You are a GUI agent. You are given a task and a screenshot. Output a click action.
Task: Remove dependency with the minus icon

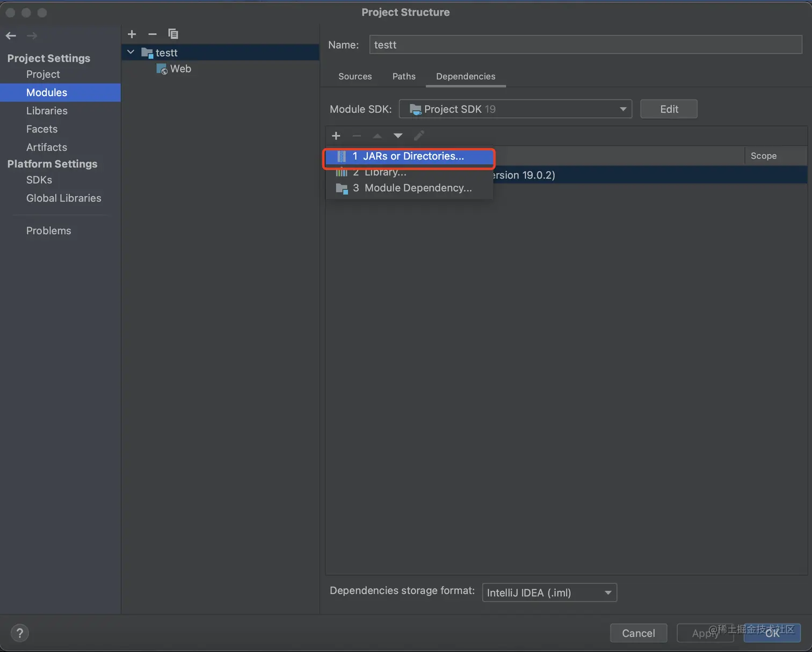pyautogui.click(x=357, y=136)
